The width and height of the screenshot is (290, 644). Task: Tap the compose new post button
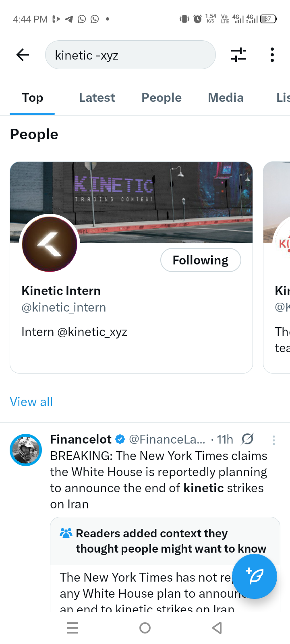(x=255, y=576)
